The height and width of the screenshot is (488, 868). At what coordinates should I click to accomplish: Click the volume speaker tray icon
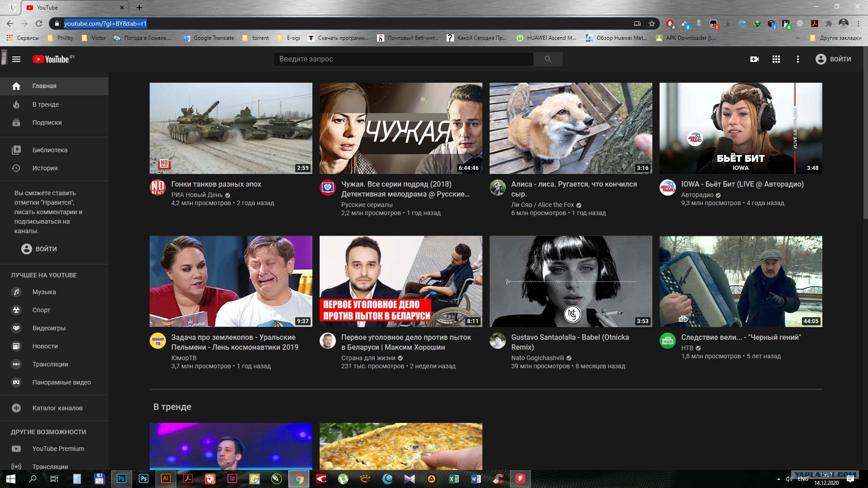click(789, 479)
